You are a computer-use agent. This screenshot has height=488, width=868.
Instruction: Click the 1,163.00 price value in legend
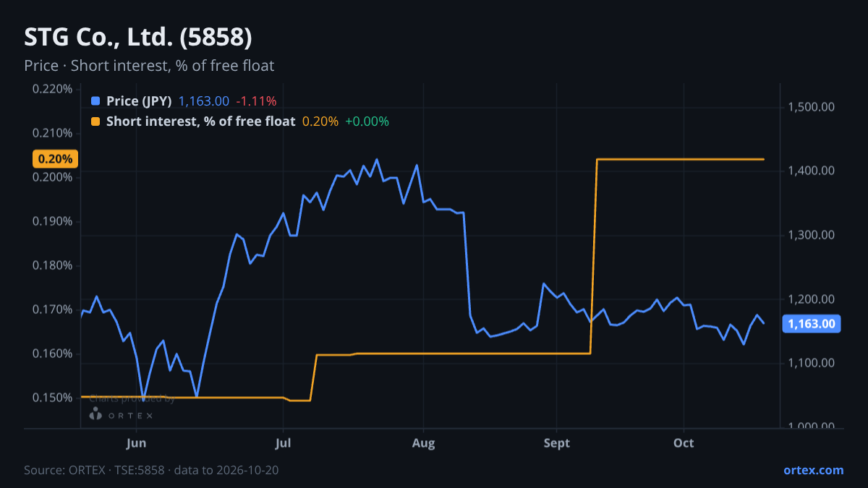[204, 101]
